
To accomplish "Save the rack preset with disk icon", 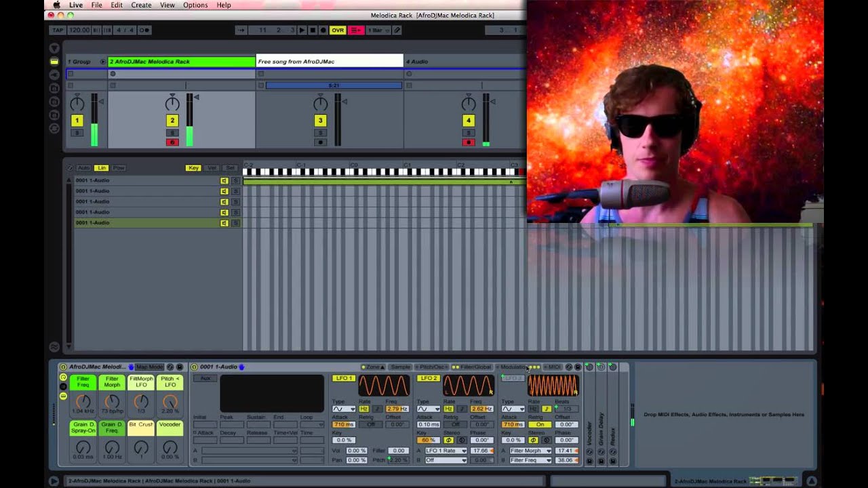I will click(180, 367).
